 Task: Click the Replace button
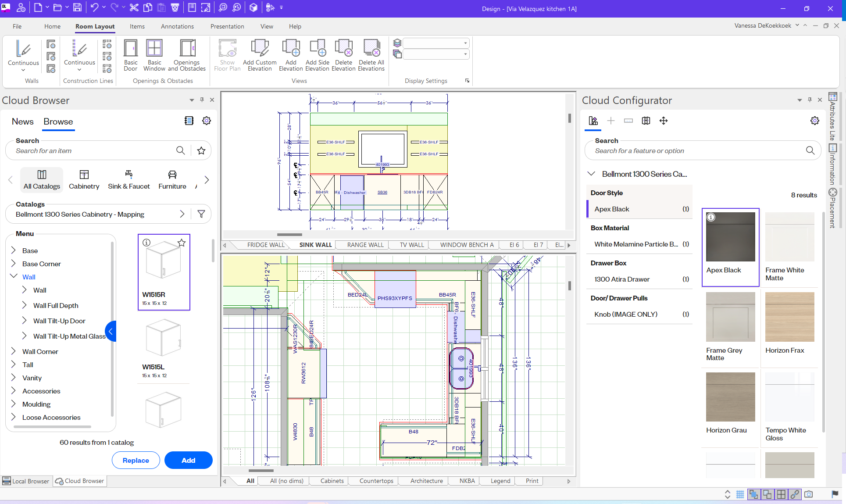(x=136, y=460)
